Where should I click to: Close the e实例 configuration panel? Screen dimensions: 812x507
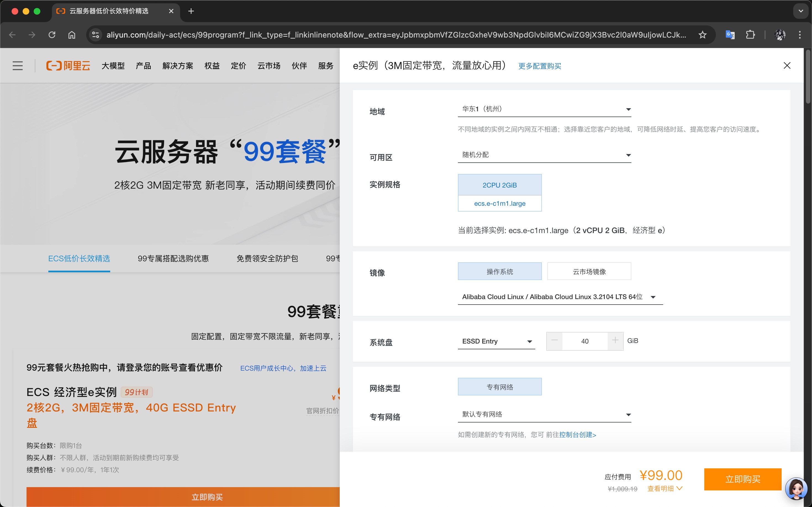(787, 66)
